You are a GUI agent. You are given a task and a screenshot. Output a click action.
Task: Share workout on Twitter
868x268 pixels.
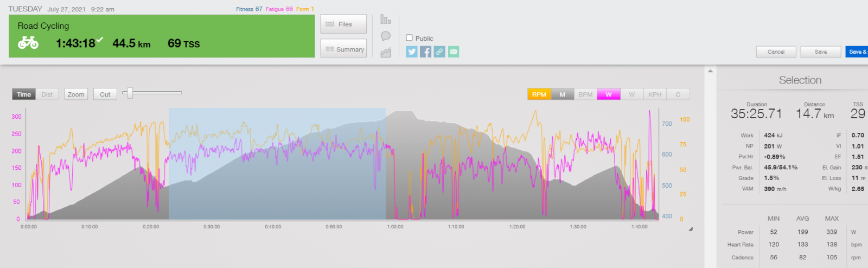pos(412,52)
